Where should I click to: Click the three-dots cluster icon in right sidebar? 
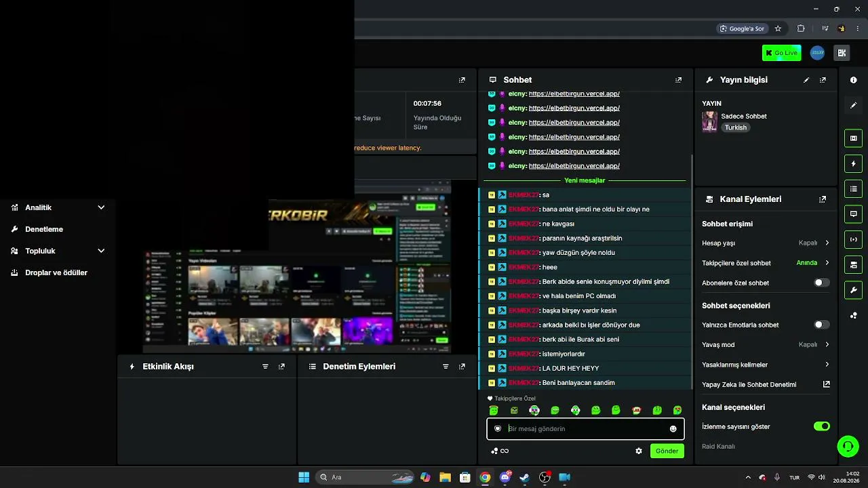[x=853, y=316]
